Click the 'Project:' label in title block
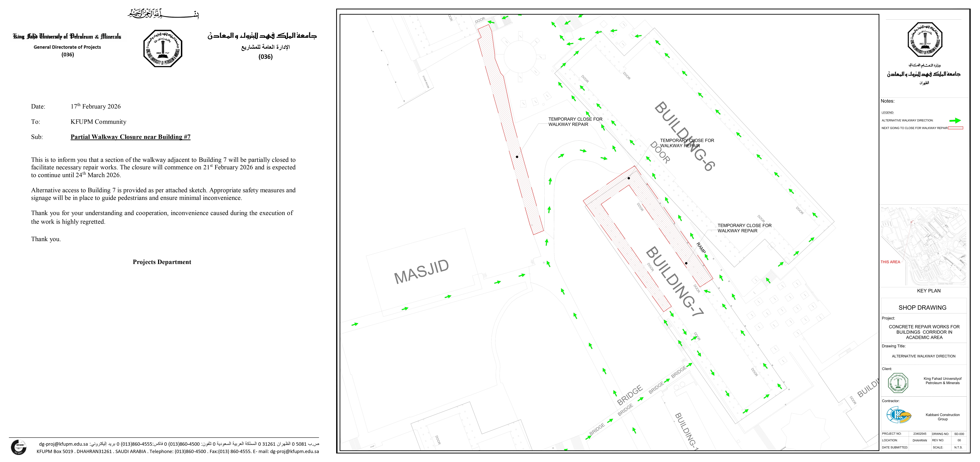 coord(888,318)
